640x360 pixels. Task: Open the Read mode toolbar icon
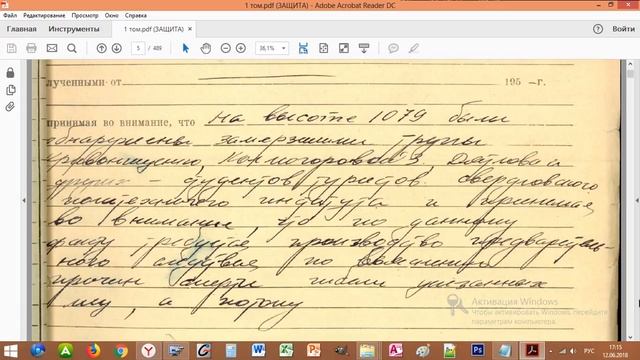pos(364,48)
